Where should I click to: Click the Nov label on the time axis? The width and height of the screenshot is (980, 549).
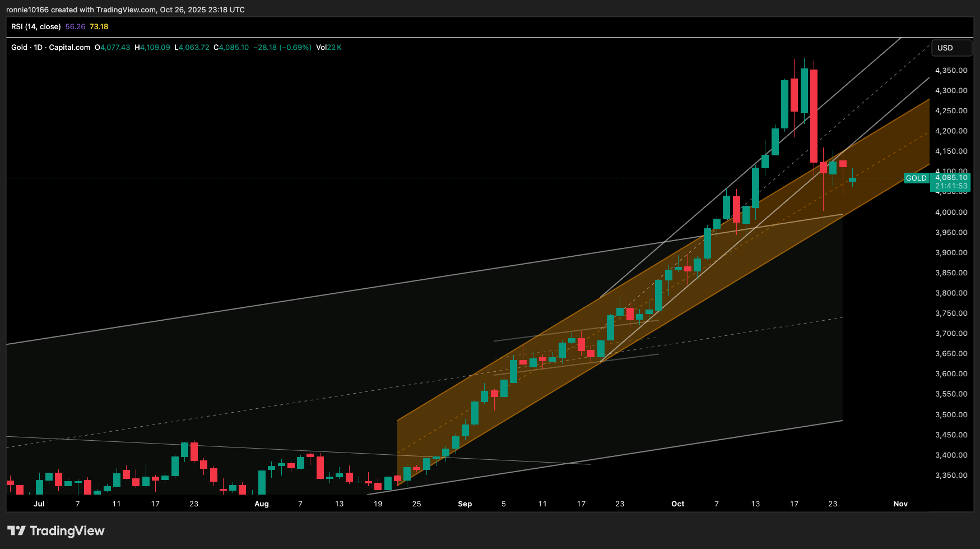tap(900, 504)
